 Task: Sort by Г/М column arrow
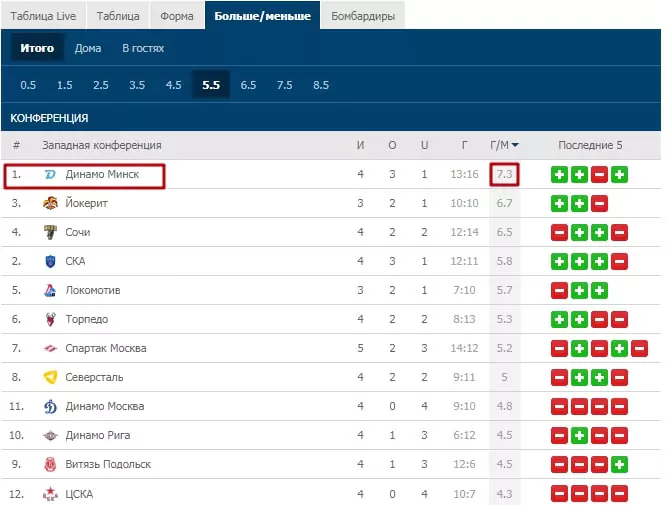(515, 145)
